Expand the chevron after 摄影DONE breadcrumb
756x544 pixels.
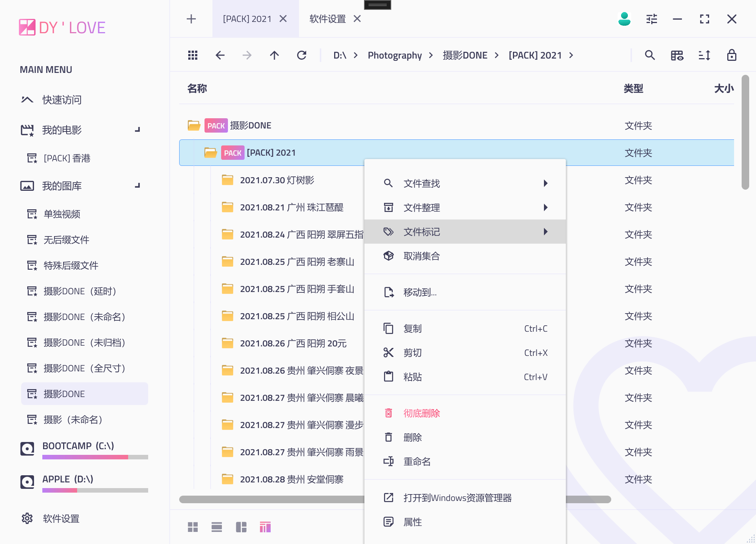point(497,56)
